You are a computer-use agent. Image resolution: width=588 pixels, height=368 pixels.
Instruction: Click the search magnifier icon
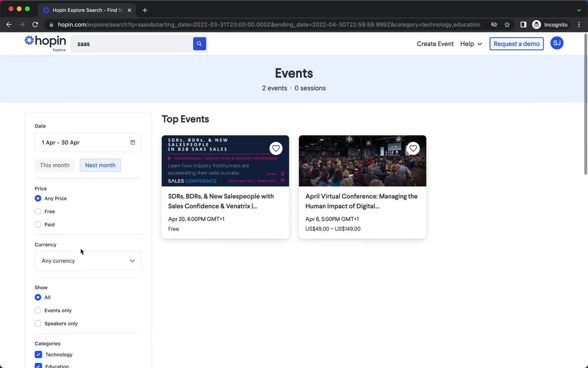(x=199, y=44)
